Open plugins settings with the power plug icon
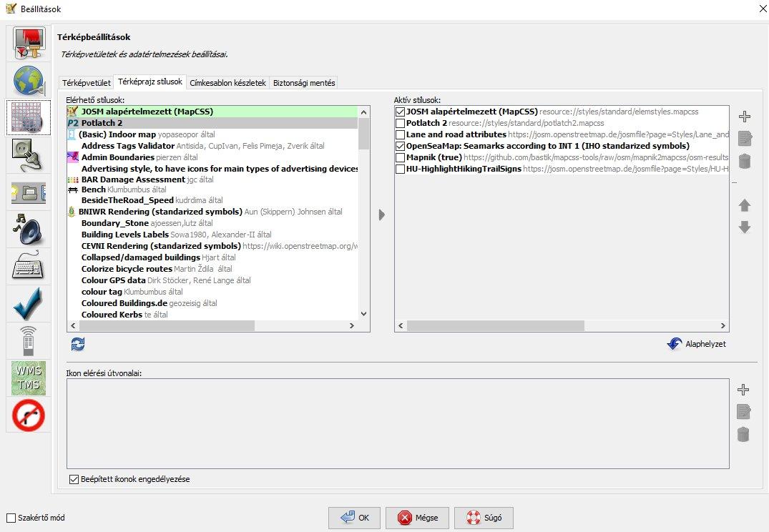Image resolution: width=769 pixels, height=532 pixels. pos(29,155)
